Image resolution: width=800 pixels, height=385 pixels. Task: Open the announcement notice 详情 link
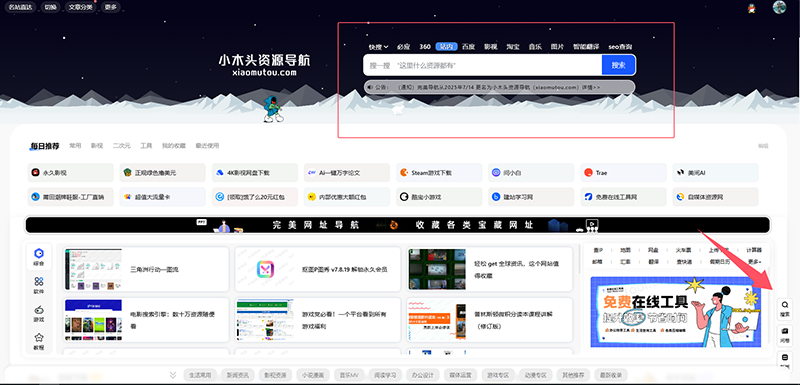click(592, 87)
